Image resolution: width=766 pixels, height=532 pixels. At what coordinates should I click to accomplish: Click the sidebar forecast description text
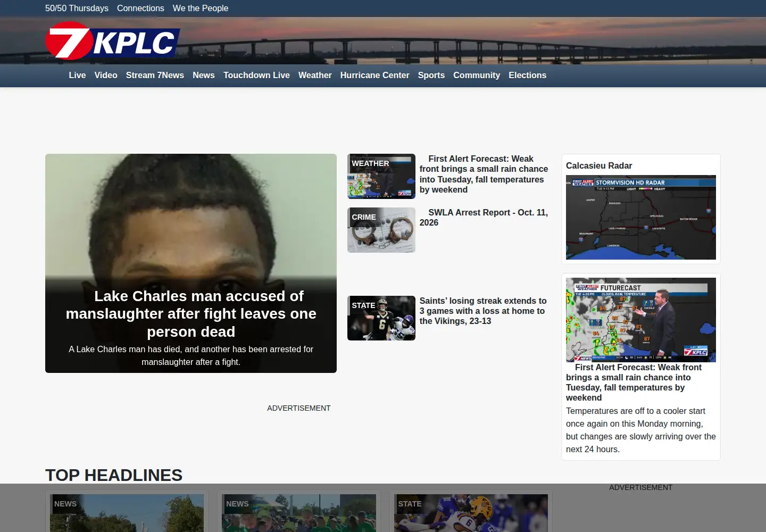(641, 430)
